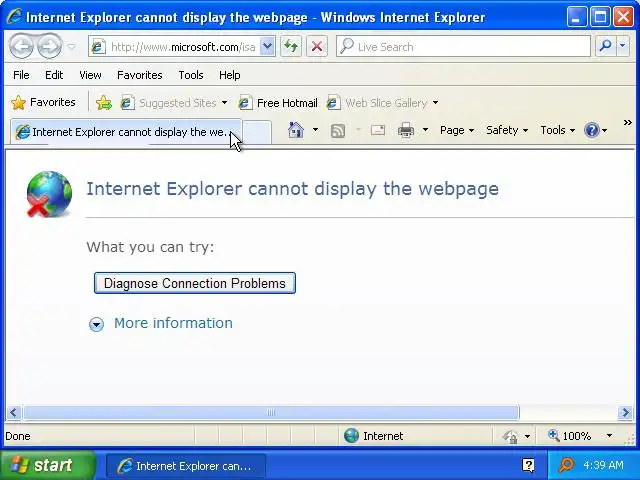Click the Add to Favorites Bar icon
The width and height of the screenshot is (640, 480).
(104, 102)
